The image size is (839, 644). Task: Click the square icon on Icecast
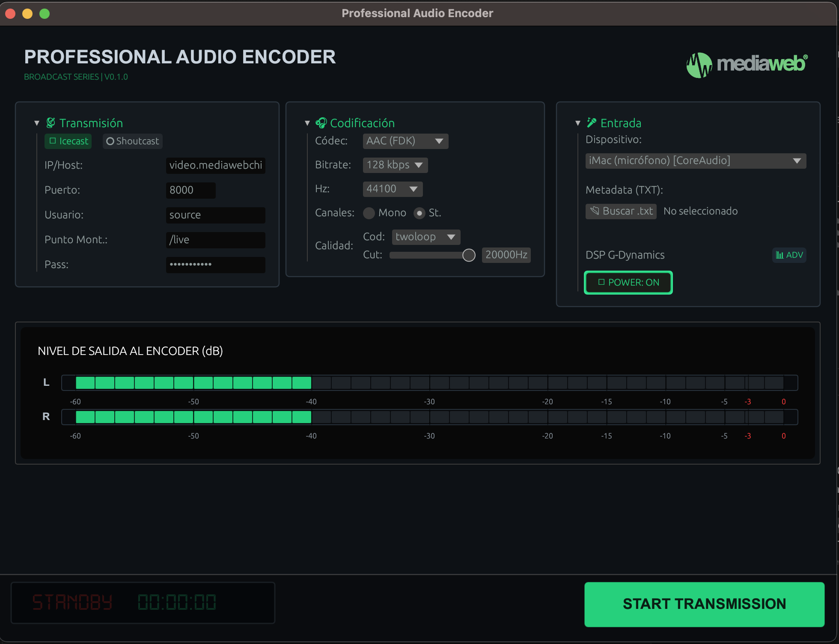[53, 141]
